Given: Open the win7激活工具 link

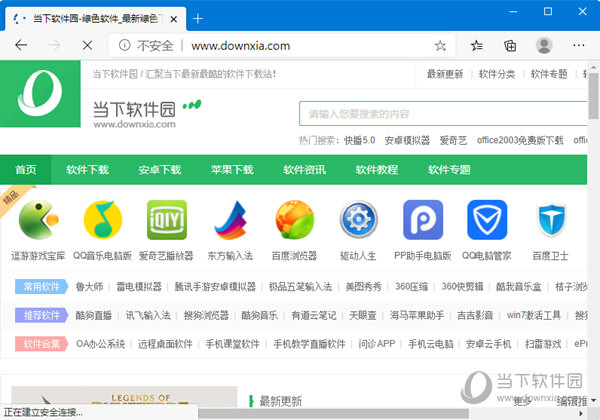Looking at the screenshot, I should [534, 315].
